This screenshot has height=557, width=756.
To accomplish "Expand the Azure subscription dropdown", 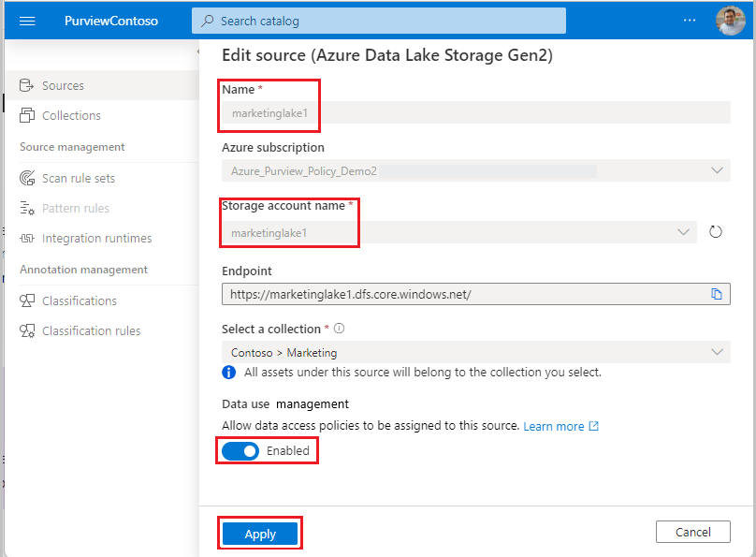I will pyautogui.click(x=717, y=171).
